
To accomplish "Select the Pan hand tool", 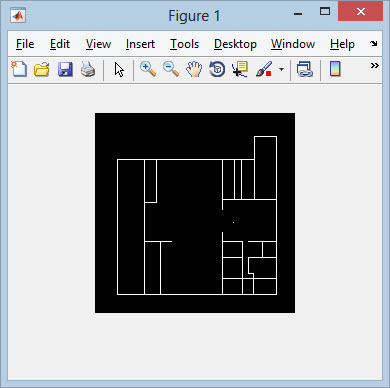I will click(194, 69).
